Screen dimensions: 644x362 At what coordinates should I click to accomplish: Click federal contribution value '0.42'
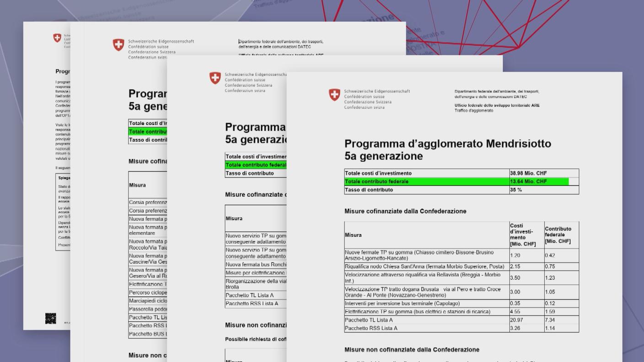550,256
